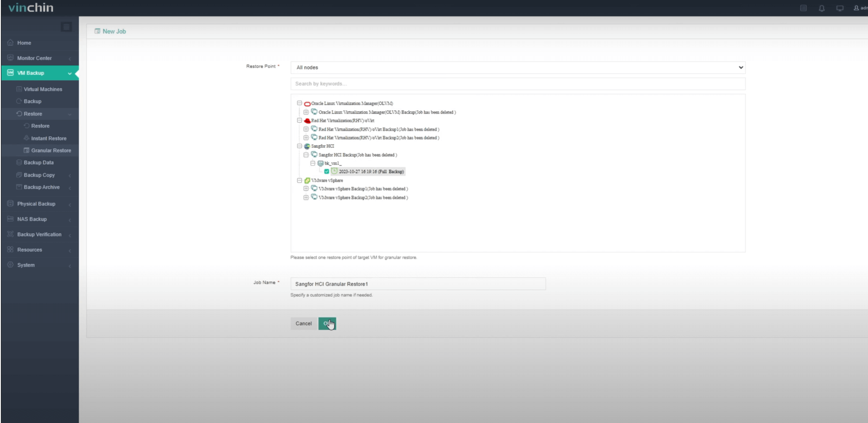Click the clock icon of restore point

click(x=334, y=171)
